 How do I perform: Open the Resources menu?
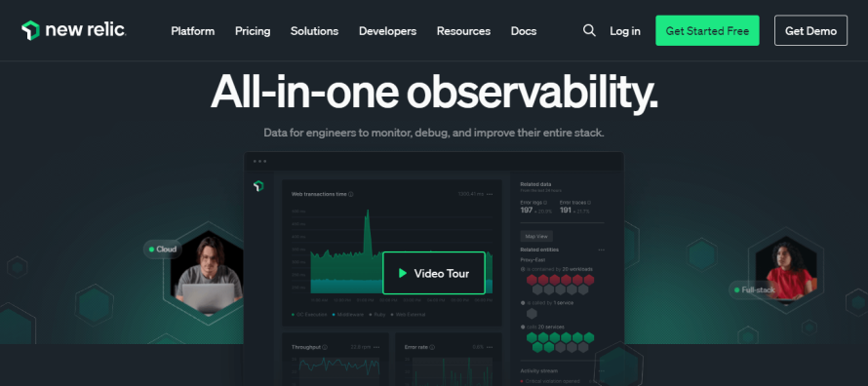point(463,31)
